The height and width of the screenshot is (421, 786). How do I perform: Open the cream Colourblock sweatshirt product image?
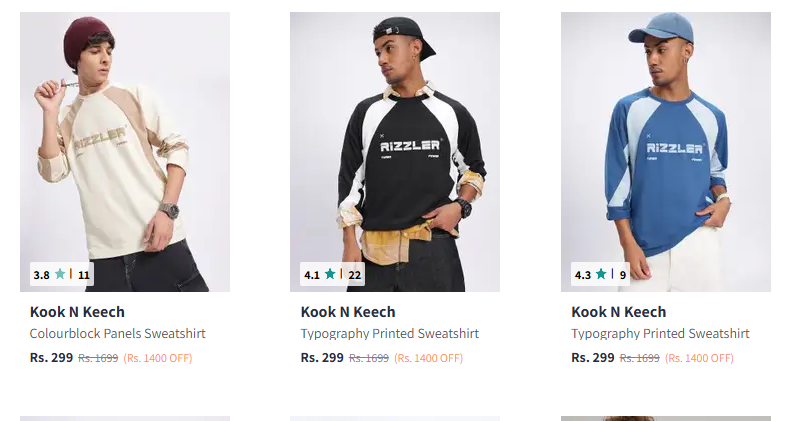125,150
